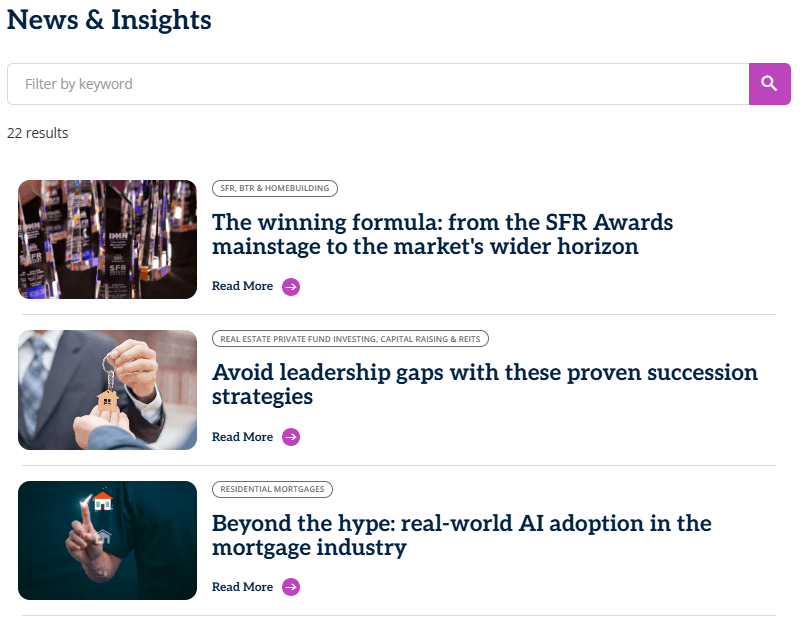This screenshot has height=620, width=805.
Task: Click the arrow icon for AI mortgage article
Action: pyautogui.click(x=291, y=587)
